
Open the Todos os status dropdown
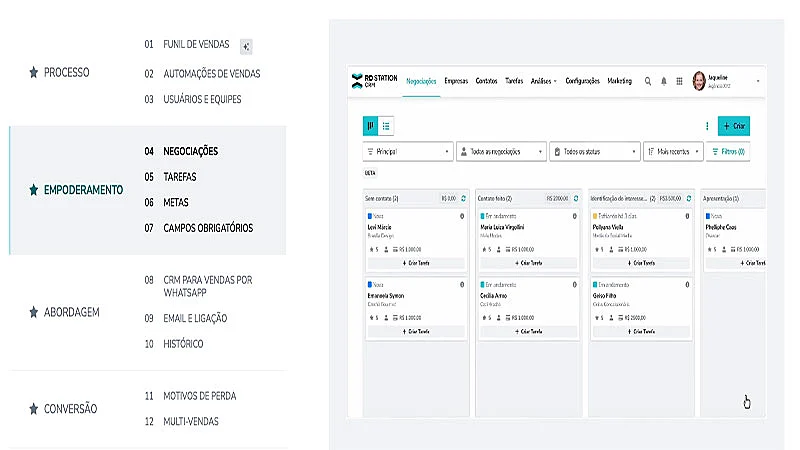tap(594, 152)
